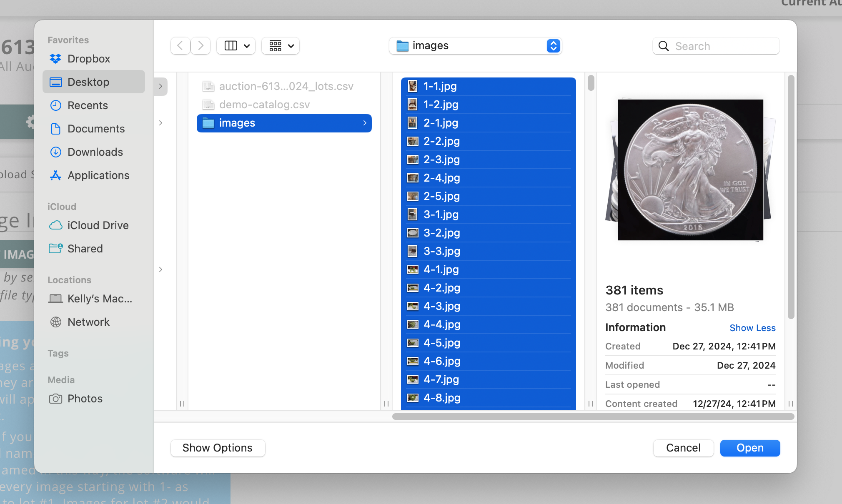842x504 pixels.
Task: Select Network under Locations
Action: point(88,322)
